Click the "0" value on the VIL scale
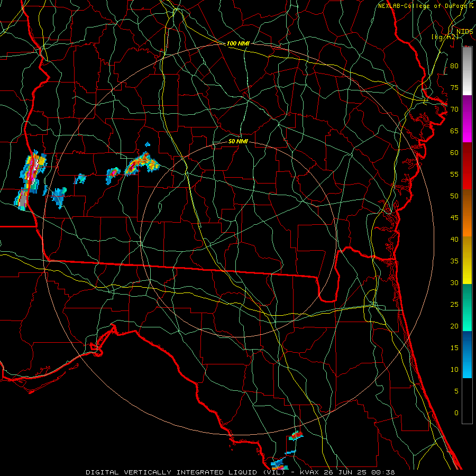 [x=456, y=413]
